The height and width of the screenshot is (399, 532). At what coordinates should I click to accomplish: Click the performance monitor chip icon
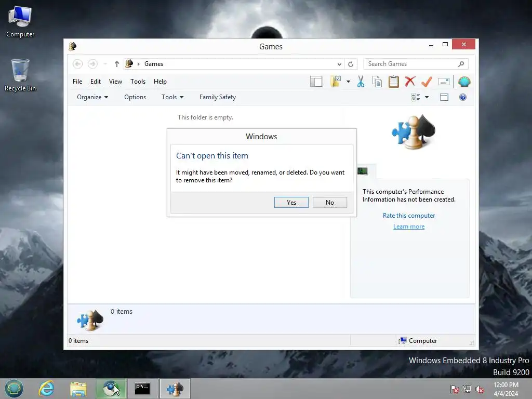click(x=362, y=171)
